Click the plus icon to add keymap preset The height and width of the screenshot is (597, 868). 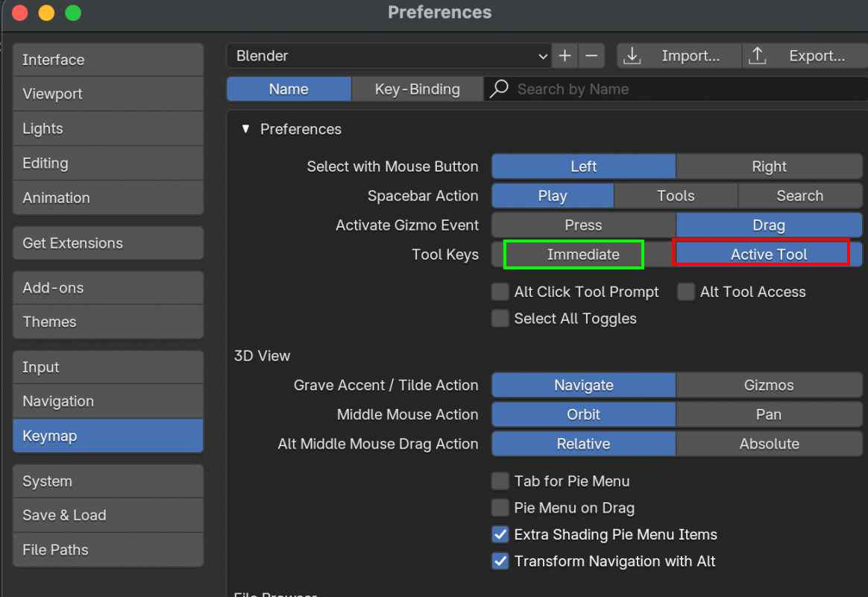[x=564, y=56]
